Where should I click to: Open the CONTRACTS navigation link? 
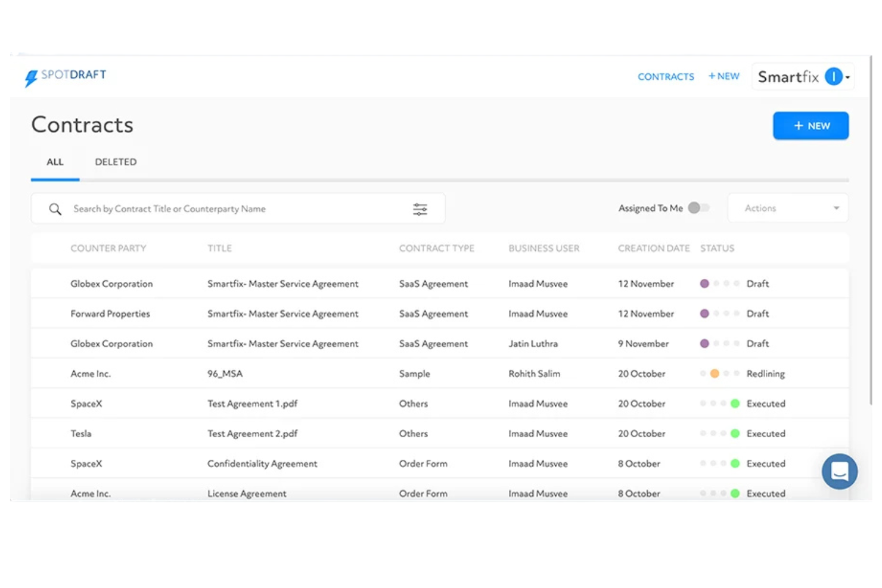[666, 76]
